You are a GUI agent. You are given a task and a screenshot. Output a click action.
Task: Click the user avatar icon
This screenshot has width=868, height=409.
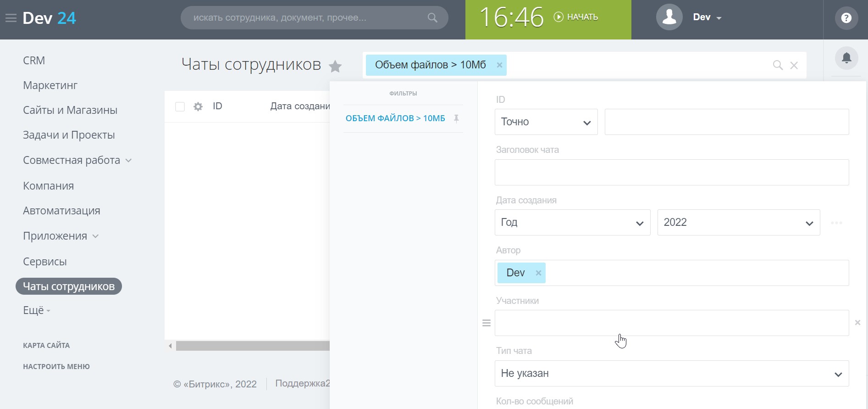pos(669,17)
